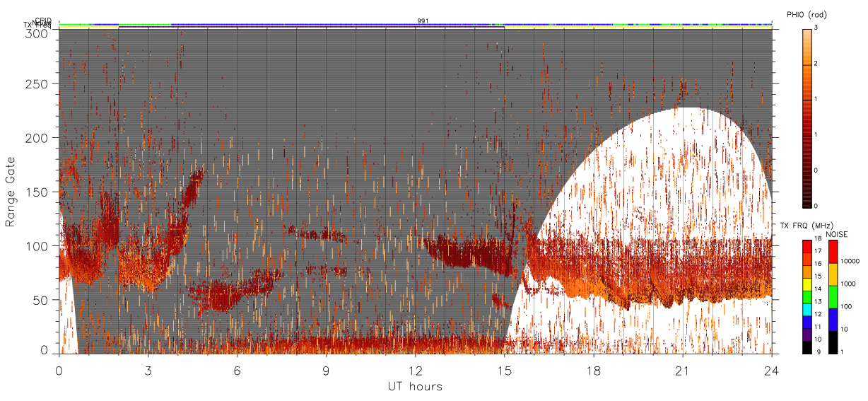
Task: Click the yellow NOISE swatch between 1000 and 10000
Action: (833, 274)
